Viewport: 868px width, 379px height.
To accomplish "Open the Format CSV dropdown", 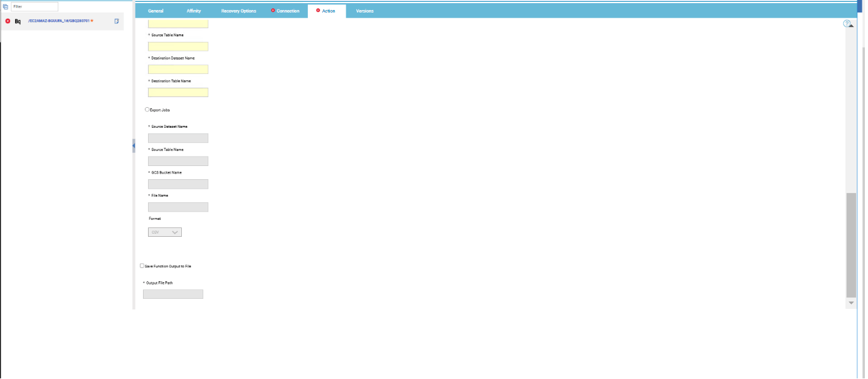I will coord(165,232).
